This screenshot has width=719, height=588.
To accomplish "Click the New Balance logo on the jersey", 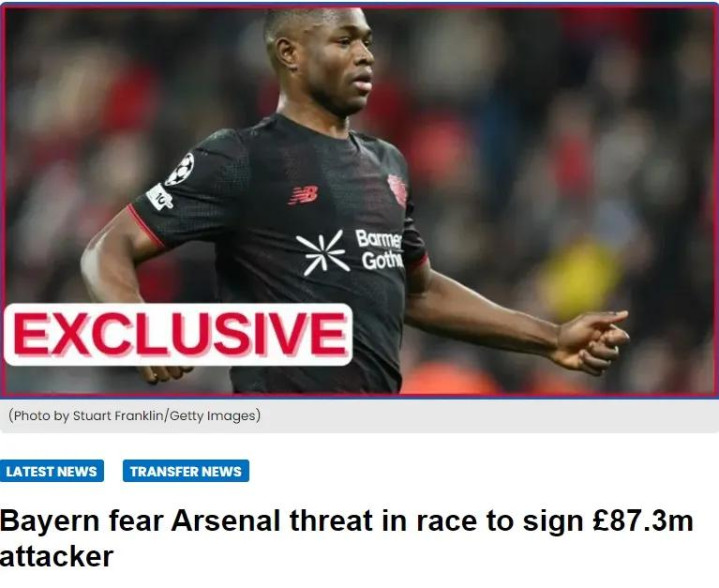I will coord(304,195).
